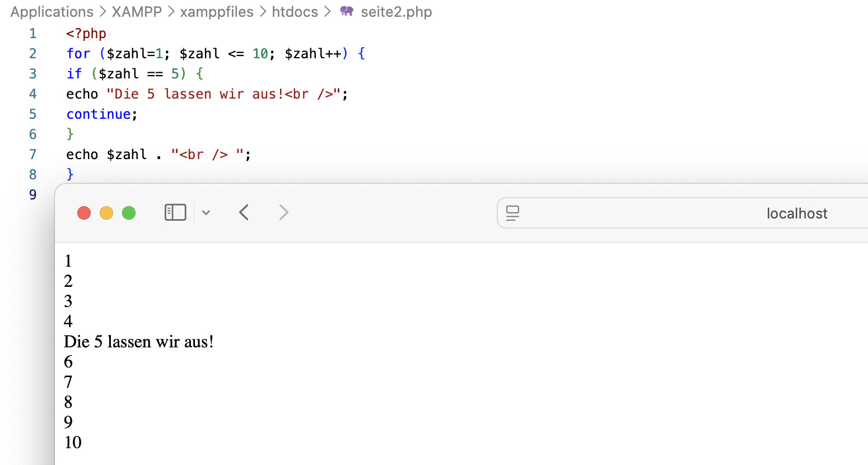
Task: Focus the localhost address field
Action: pyautogui.click(x=796, y=213)
